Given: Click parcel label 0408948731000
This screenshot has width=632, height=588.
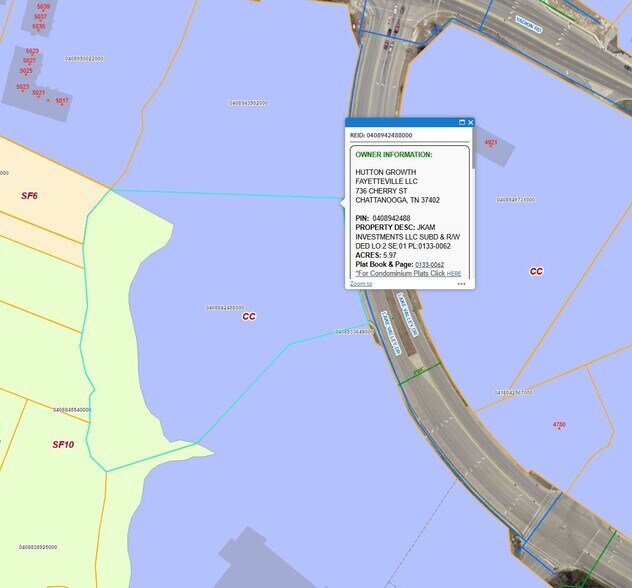Looking at the screenshot, I should pos(515,200).
